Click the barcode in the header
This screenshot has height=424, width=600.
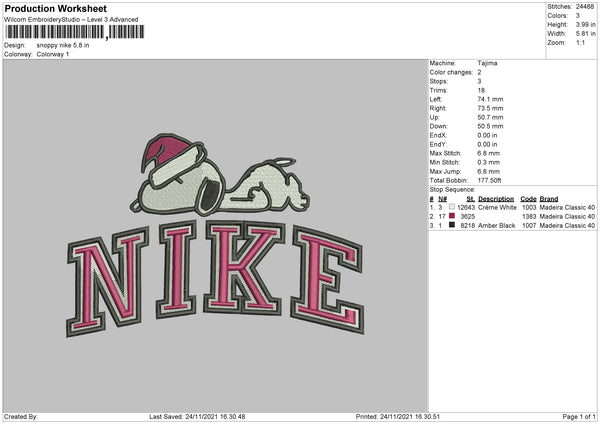pos(75,32)
